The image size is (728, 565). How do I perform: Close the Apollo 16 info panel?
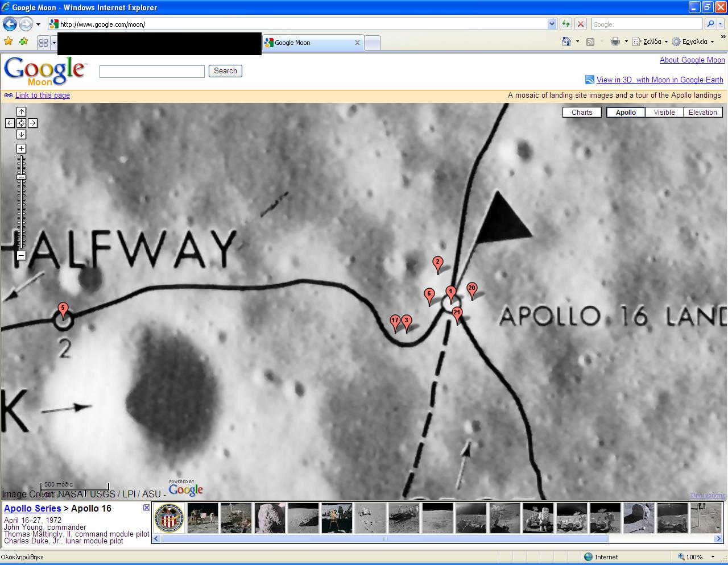(146, 508)
